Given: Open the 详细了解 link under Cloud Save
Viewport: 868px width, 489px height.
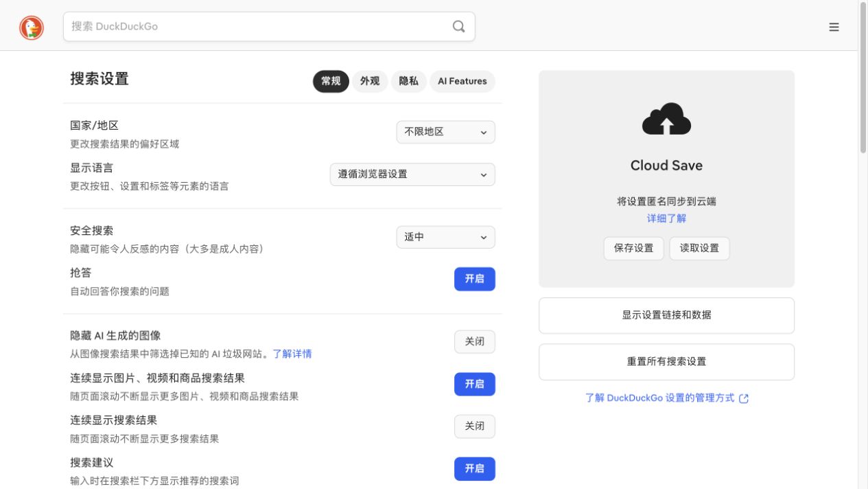Looking at the screenshot, I should pyautogui.click(x=666, y=218).
